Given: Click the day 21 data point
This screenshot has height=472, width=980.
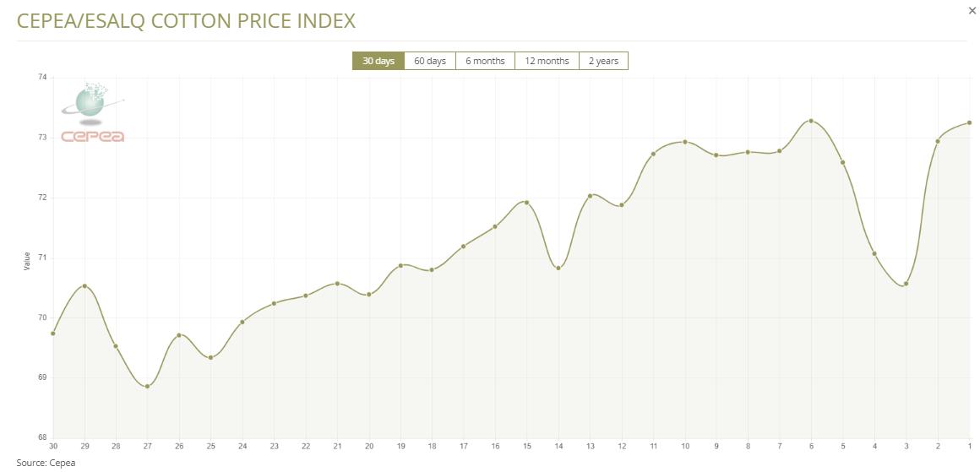Looking at the screenshot, I should tap(337, 284).
